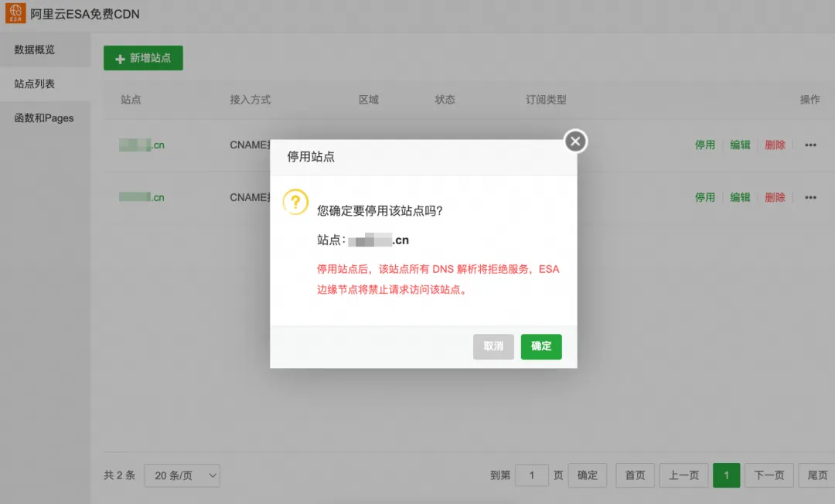The image size is (835, 504).
Task: Click 编辑 for the first site row
Action: 740,145
